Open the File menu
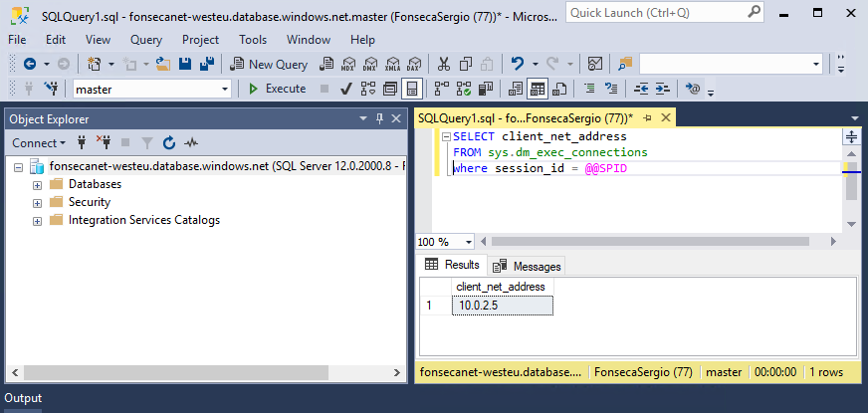The image size is (868, 413). pyautogui.click(x=17, y=40)
